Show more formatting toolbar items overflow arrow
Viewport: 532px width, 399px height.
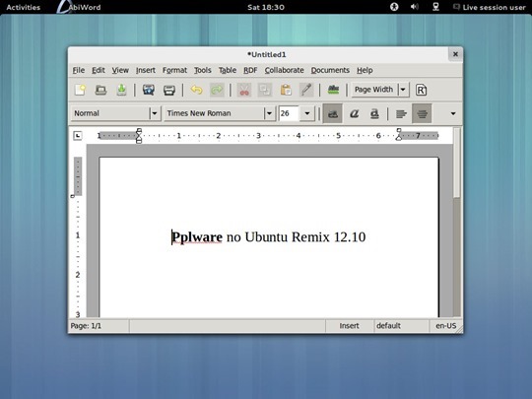453,113
